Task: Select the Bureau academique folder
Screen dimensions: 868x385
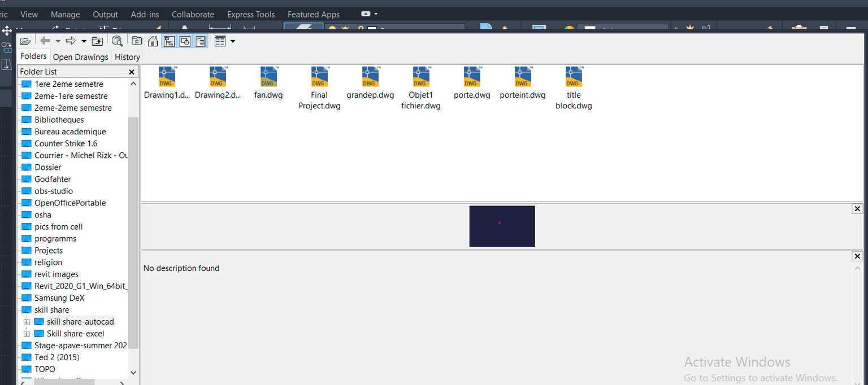Action: click(70, 132)
